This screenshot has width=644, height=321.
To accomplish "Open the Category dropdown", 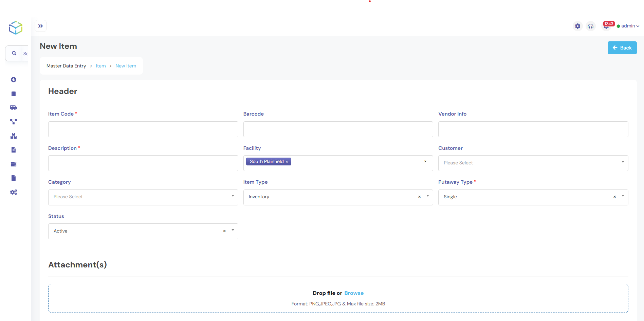I will (143, 197).
